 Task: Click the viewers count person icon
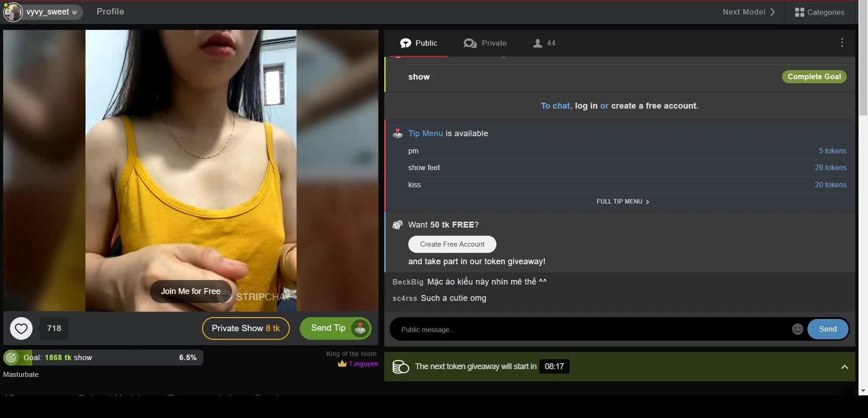click(537, 43)
